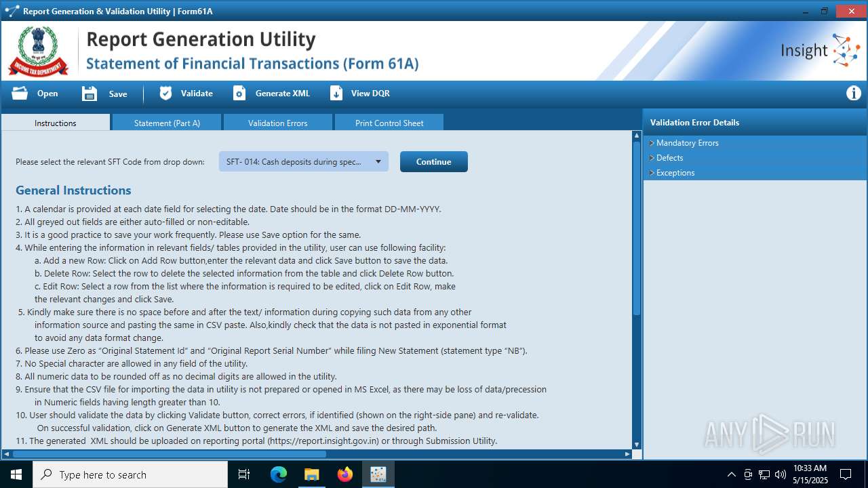Click the View DQR download icon
This screenshot has width=868, height=488.
click(336, 94)
